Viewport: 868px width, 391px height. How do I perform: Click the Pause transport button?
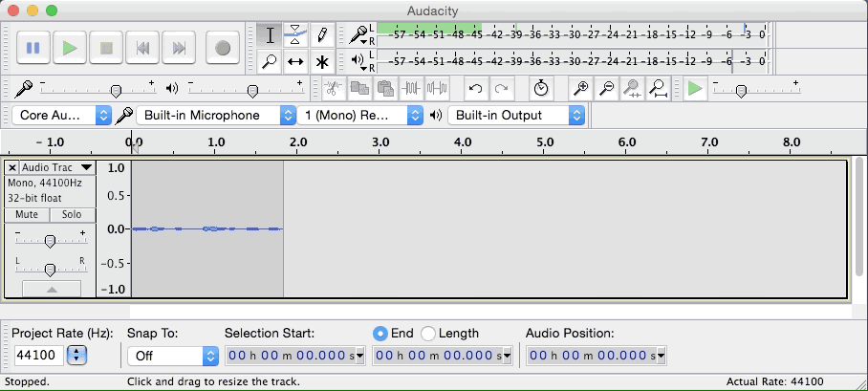pyautogui.click(x=33, y=48)
